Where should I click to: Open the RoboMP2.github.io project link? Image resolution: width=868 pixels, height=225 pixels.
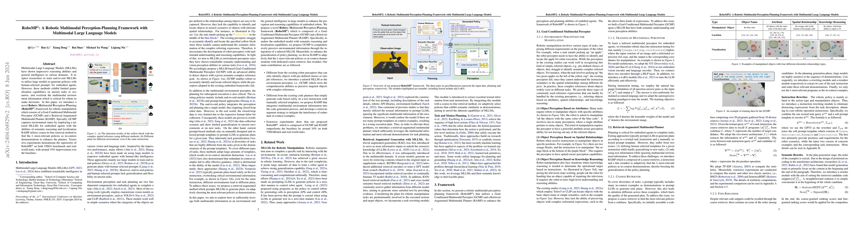[x=85, y=54]
